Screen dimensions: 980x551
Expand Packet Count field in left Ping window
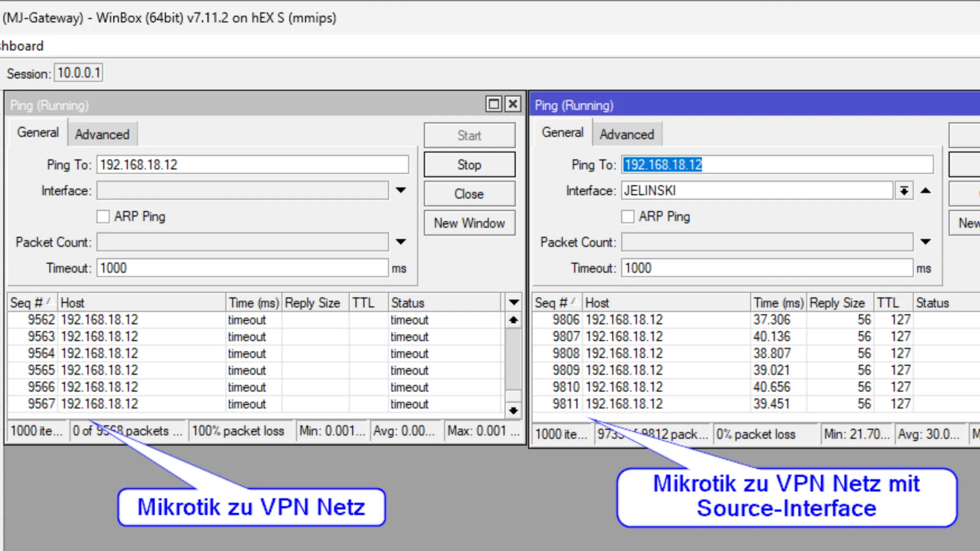pos(401,242)
